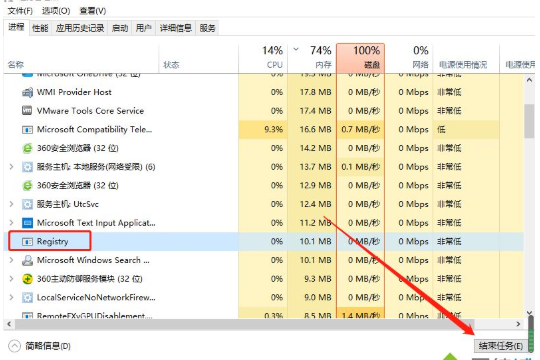
Task: Click the 9.3% CPU value
Action: pos(274,130)
